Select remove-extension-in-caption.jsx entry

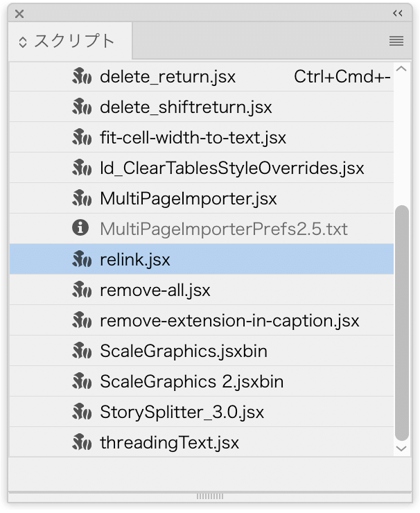pyautogui.click(x=202, y=320)
